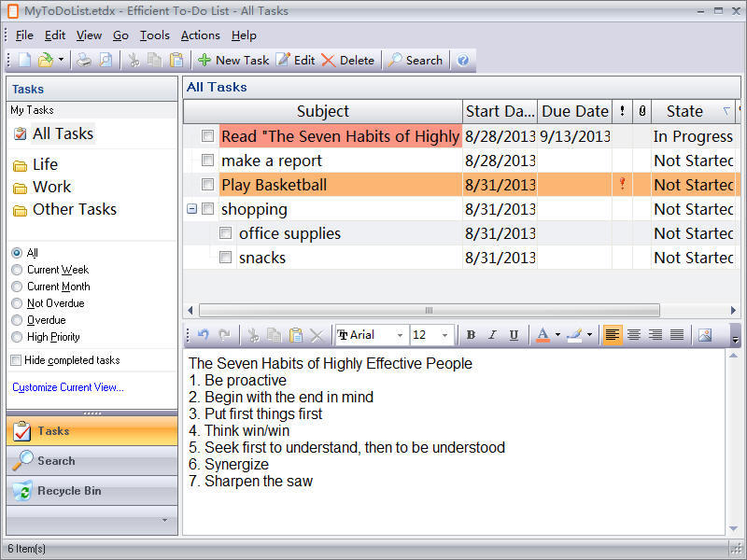747x560 pixels.
Task: Sort by the Due Date column header
Action: (x=575, y=111)
